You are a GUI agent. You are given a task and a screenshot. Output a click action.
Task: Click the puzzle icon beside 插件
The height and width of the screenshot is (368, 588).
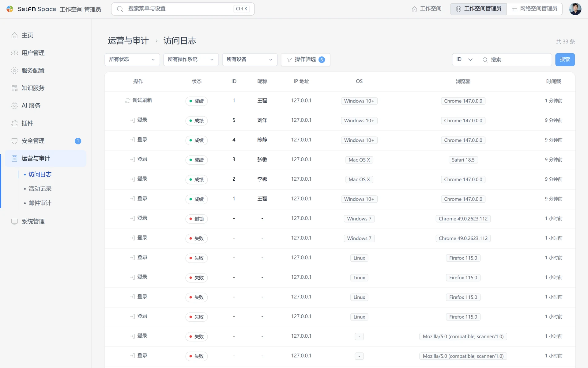point(14,123)
